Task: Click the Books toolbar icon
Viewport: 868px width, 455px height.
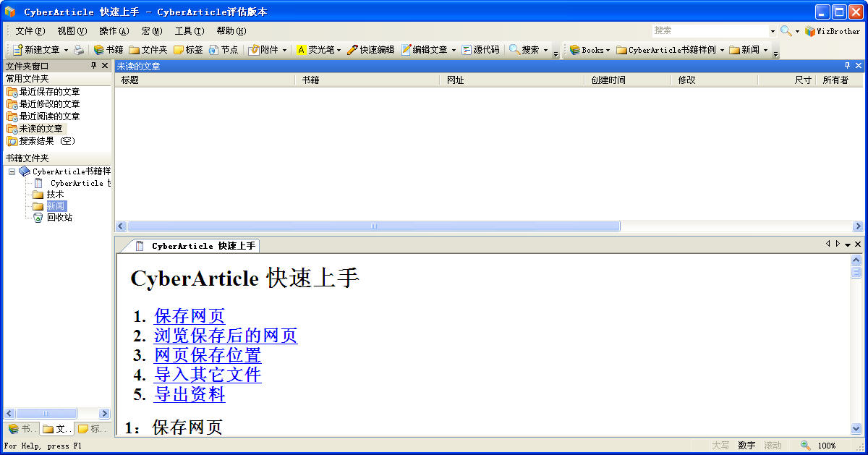Action: point(575,50)
